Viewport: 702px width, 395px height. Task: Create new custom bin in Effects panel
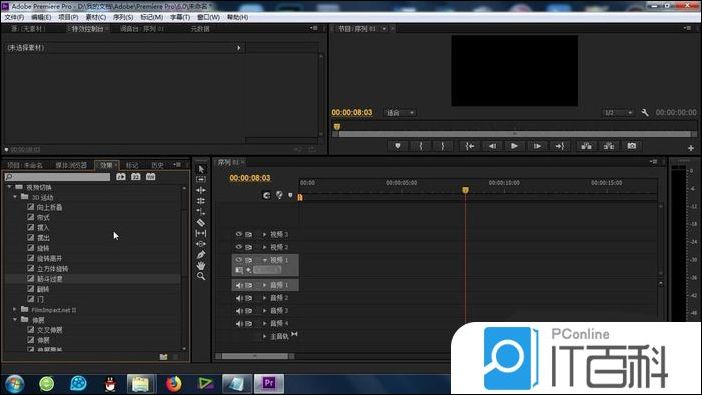click(163, 356)
